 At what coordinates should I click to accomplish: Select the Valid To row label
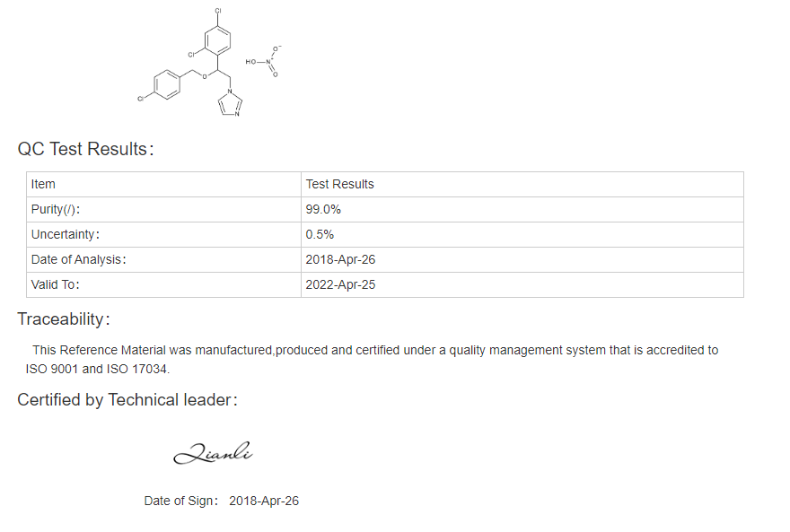[x=56, y=285]
